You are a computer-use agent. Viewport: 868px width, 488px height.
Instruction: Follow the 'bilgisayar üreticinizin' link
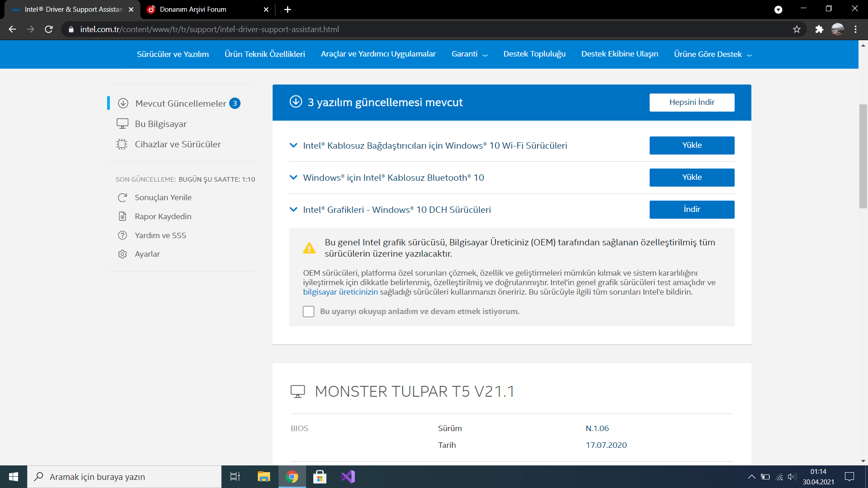coord(340,292)
